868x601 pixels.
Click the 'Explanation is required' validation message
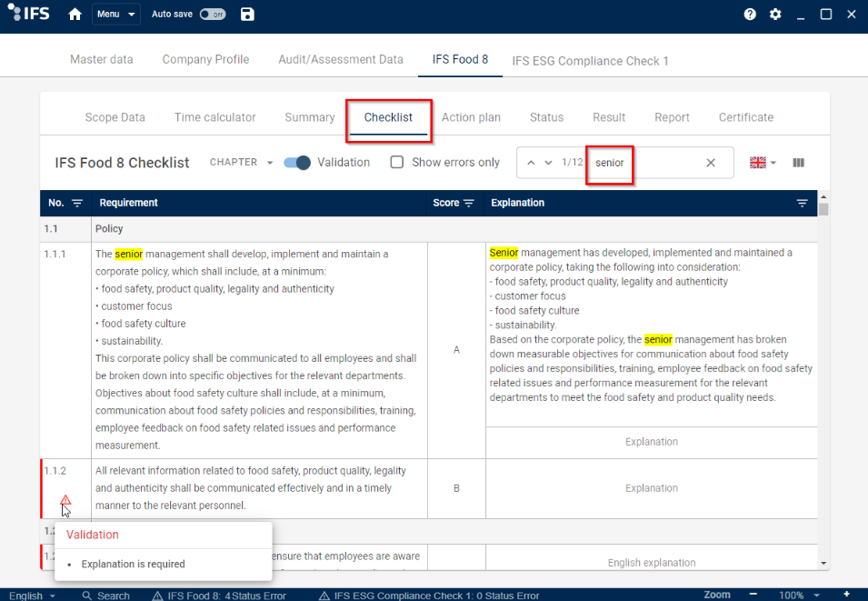(x=133, y=564)
